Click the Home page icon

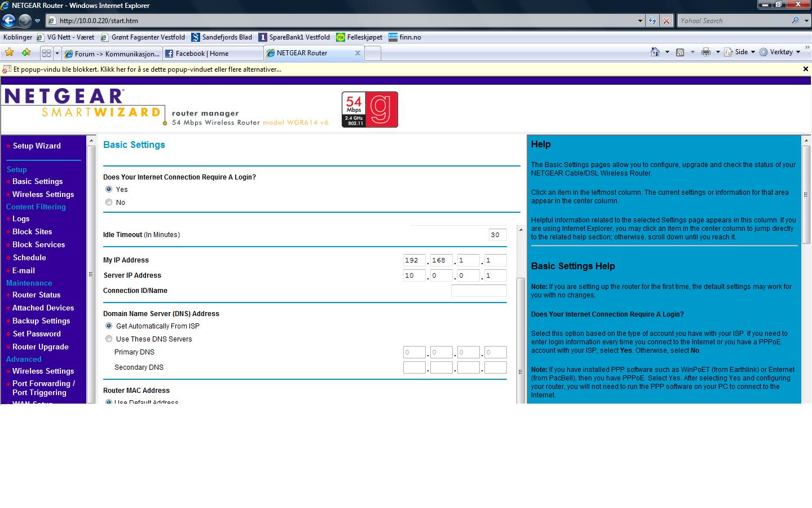tap(655, 52)
